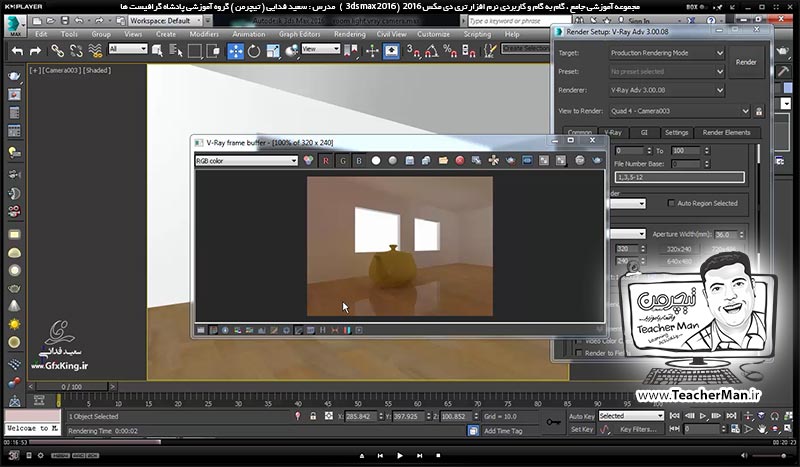The height and width of the screenshot is (467, 800).
Task: Open the selection filter 'All' dropdown
Action: point(128,49)
